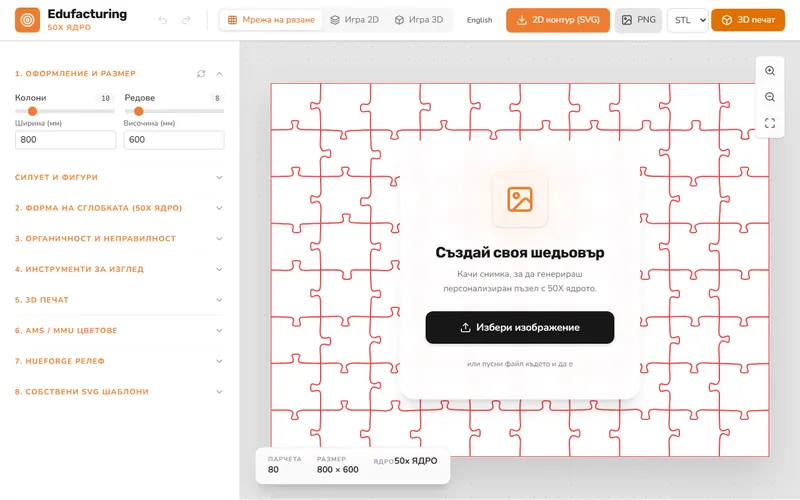This screenshot has width=800, height=500.
Task: Click the Създай своя шедьовър heading
Action: 520,253
